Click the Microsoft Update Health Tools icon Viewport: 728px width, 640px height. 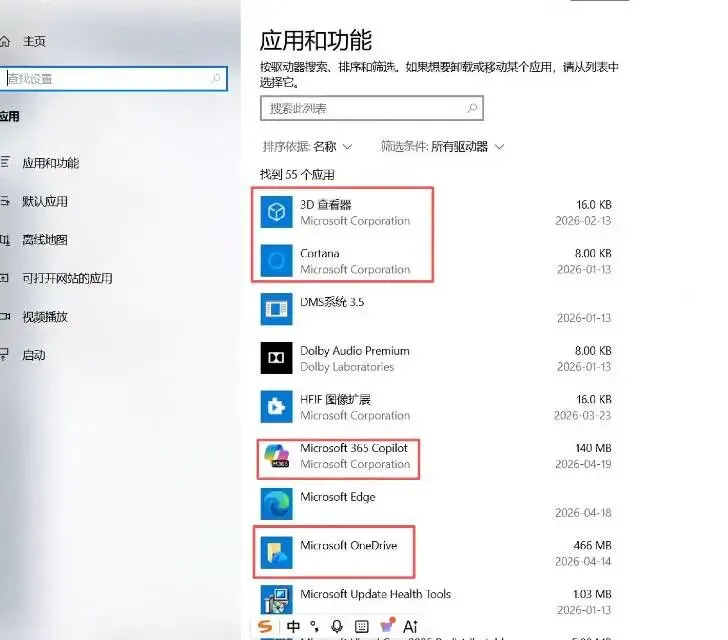tap(276, 600)
